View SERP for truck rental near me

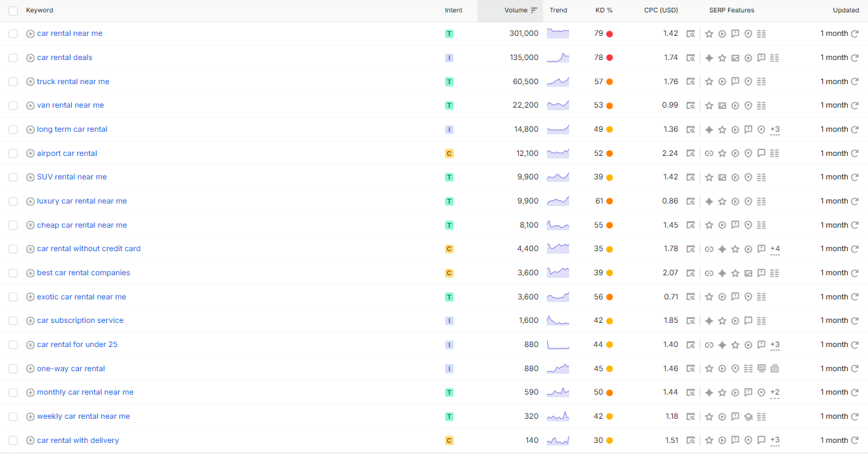[690, 82]
